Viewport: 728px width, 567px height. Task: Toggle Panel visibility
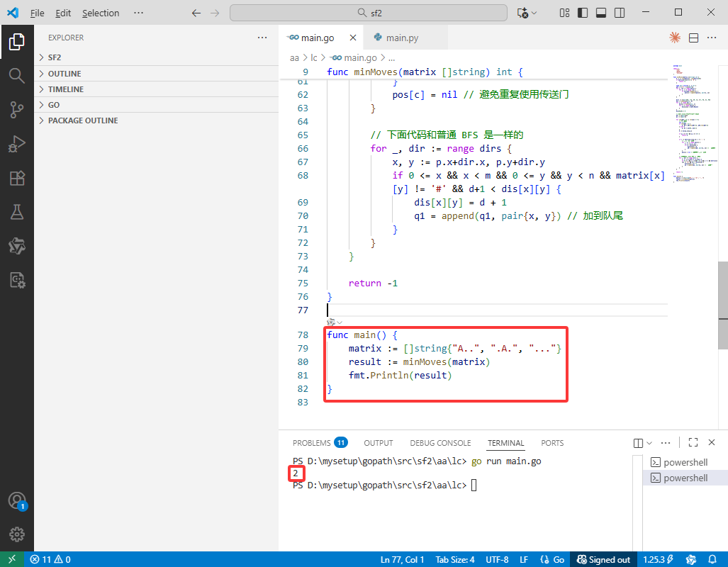tap(601, 13)
